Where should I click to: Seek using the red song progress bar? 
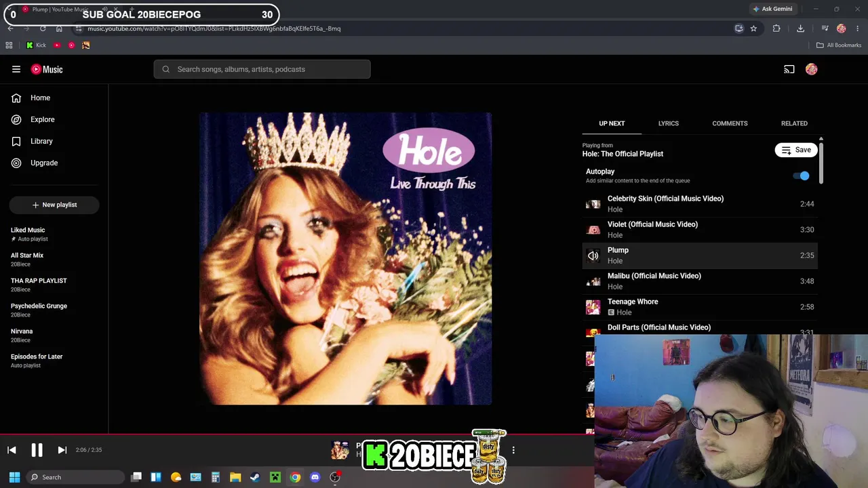click(297, 434)
